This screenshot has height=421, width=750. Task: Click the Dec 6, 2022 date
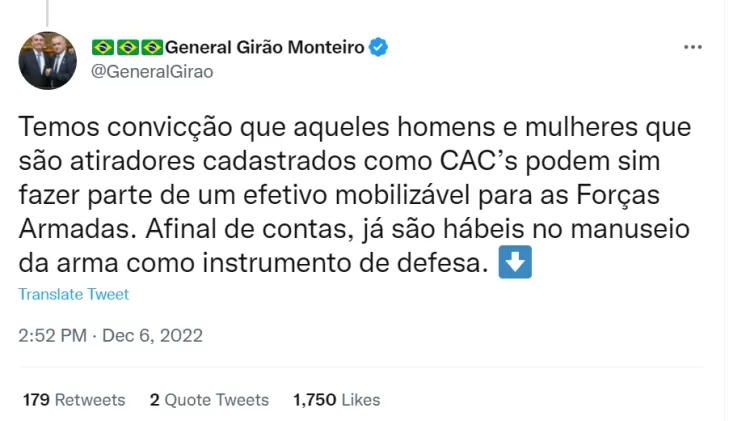point(151,336)
